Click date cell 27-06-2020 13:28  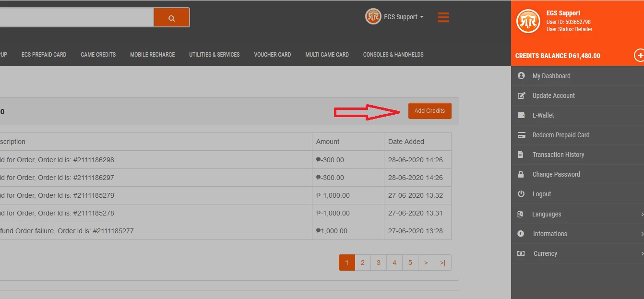pyautogui.click(x=417, y=231)
